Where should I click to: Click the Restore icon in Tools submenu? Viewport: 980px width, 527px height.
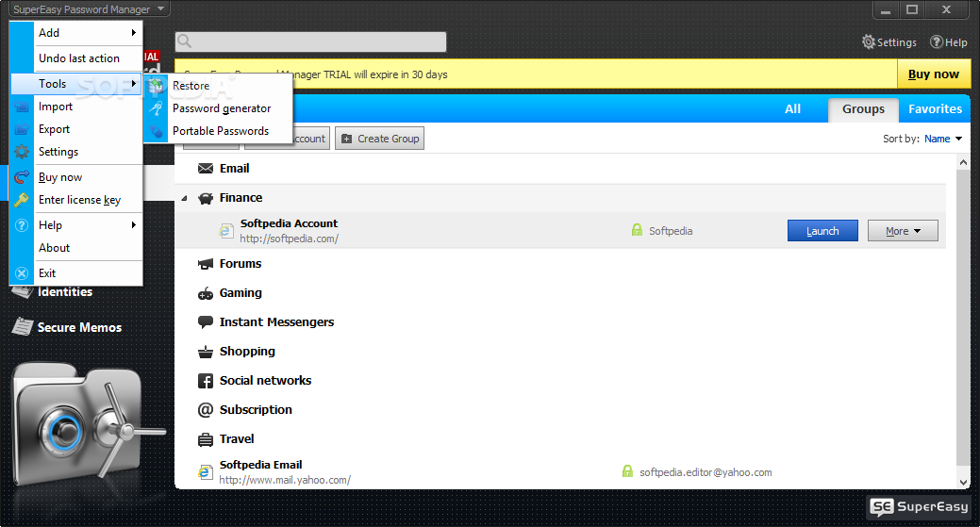tap(156, 86)
